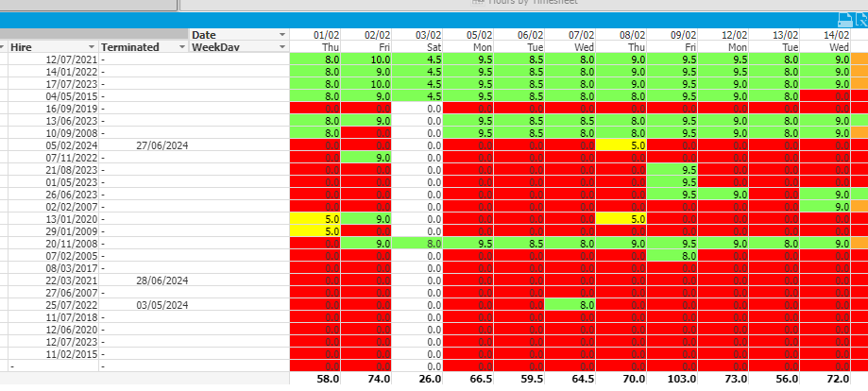Click the 01/02 column total 58.0
868x391 pixels.
point(329,379)
